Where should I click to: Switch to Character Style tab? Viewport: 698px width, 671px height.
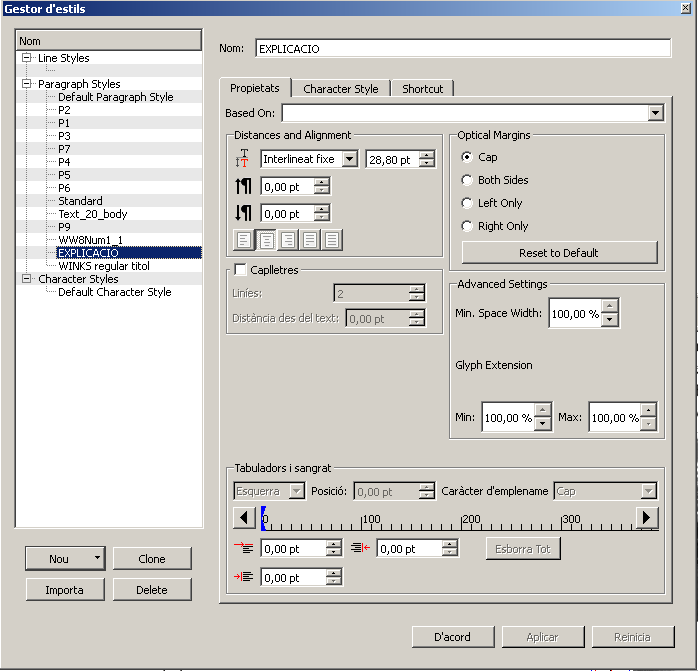click(x=341, y=89)
